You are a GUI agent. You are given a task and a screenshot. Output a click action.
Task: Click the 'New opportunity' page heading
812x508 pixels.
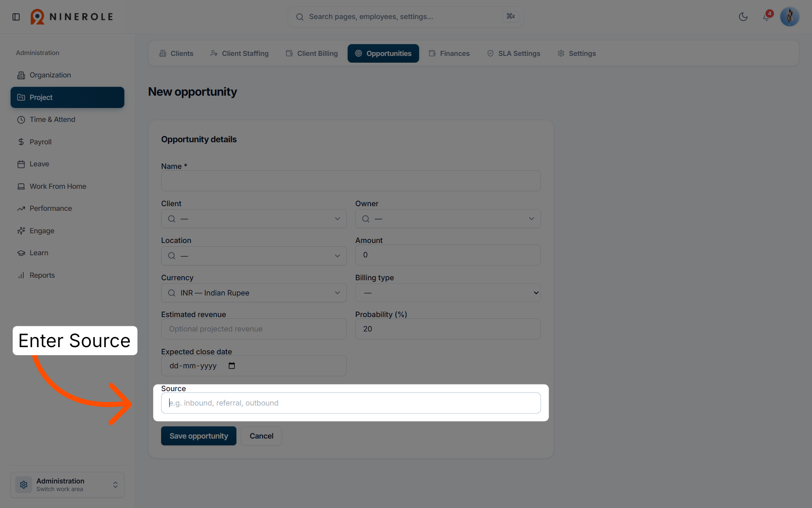click(192, 92)
